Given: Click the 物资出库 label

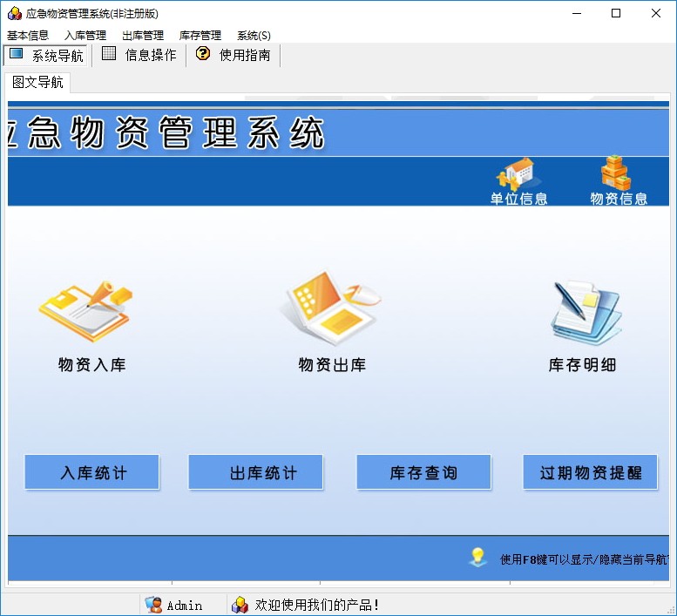Looking at the screenshot, I should 332,365.
